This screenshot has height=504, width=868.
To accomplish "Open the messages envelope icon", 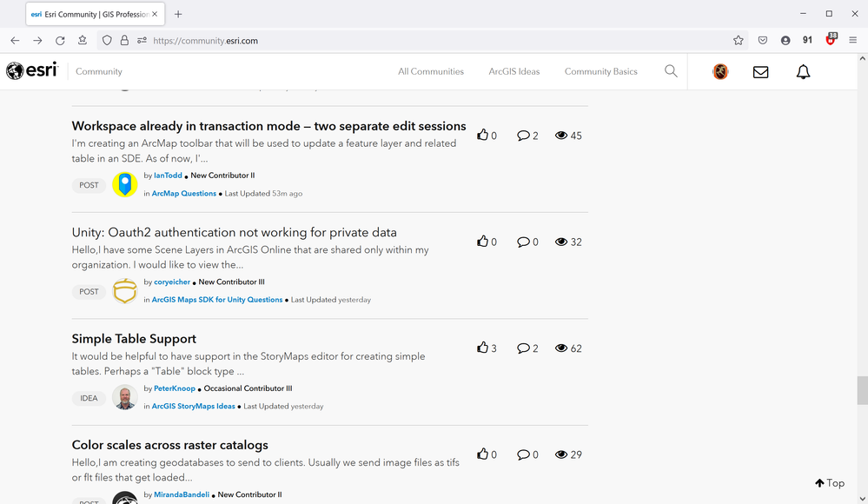I will [x=760, y=72].
